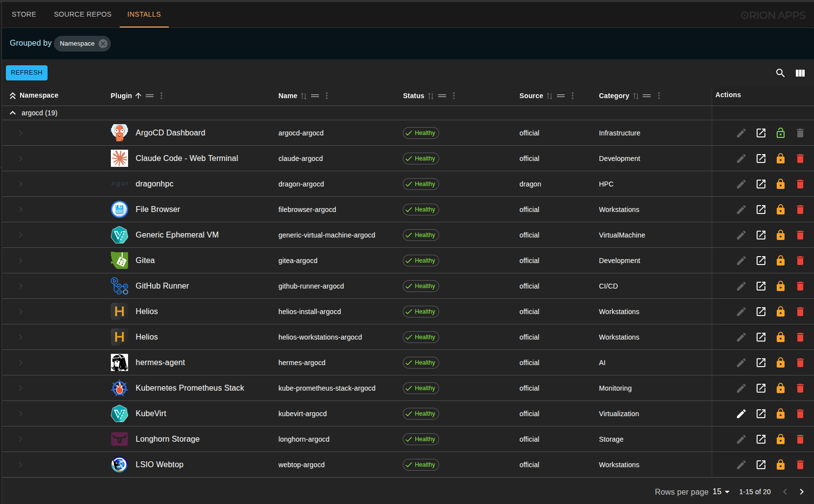Click the Healthy status badge for Gitea
The height and width of the screenshot is (504, 814).
click(421, 261)
